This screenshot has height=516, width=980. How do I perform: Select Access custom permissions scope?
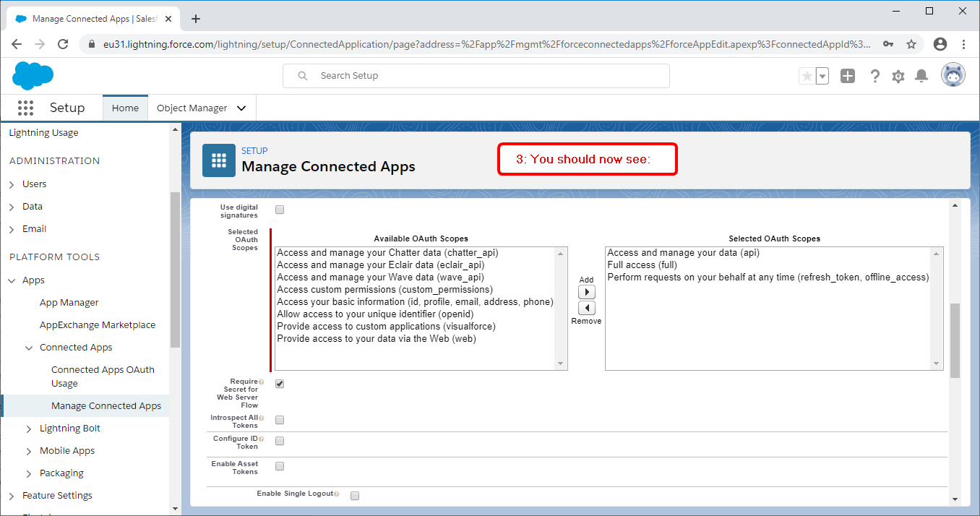(x=384, y=290)
